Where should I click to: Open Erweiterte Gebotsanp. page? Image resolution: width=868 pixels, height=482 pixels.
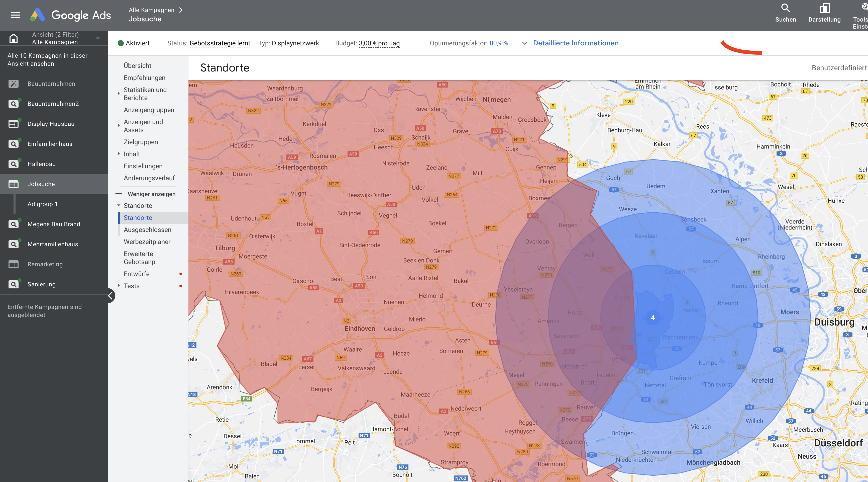tap(140, 258)
